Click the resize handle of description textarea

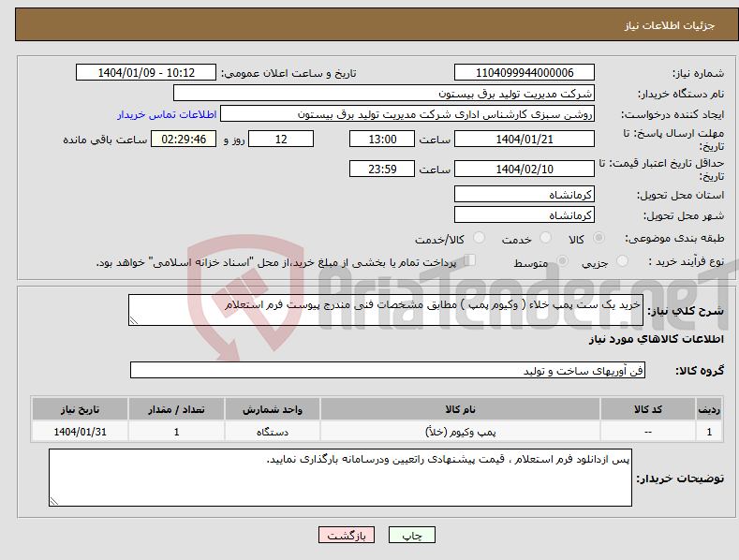[x=133, y=321]
